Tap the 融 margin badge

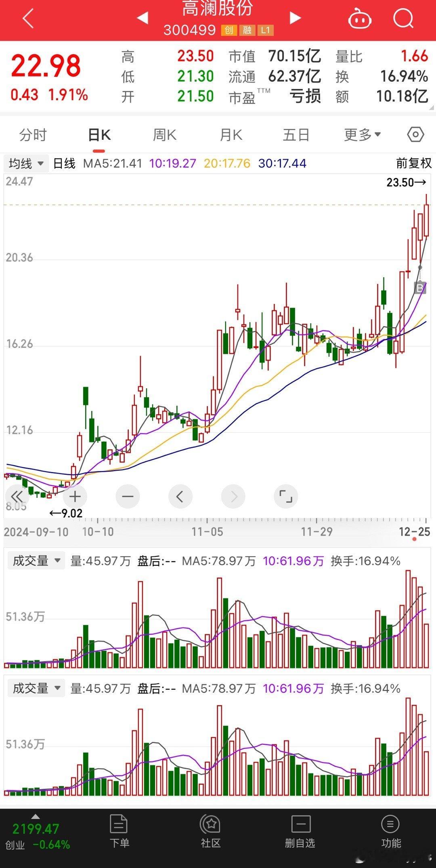click(x=247, y=30)
